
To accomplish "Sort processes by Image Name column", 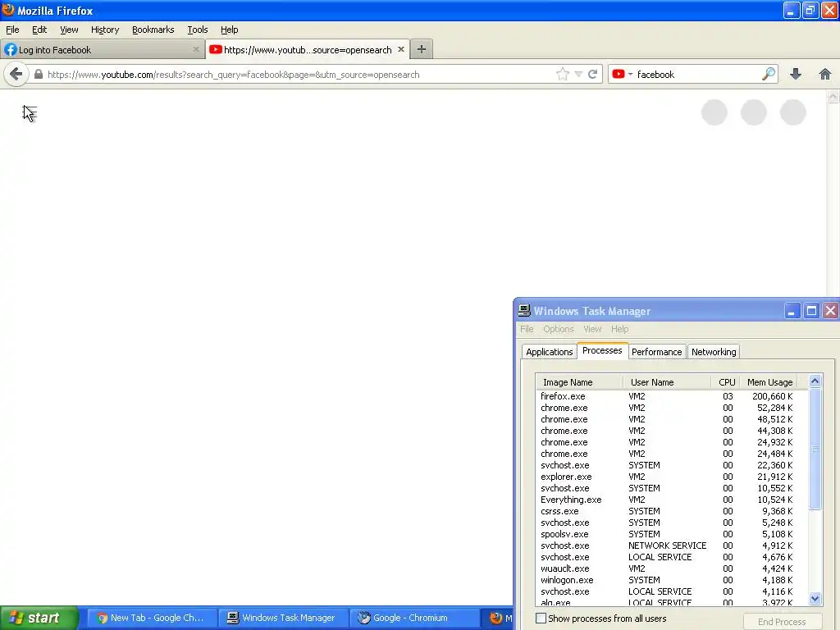I will point(579,382).
